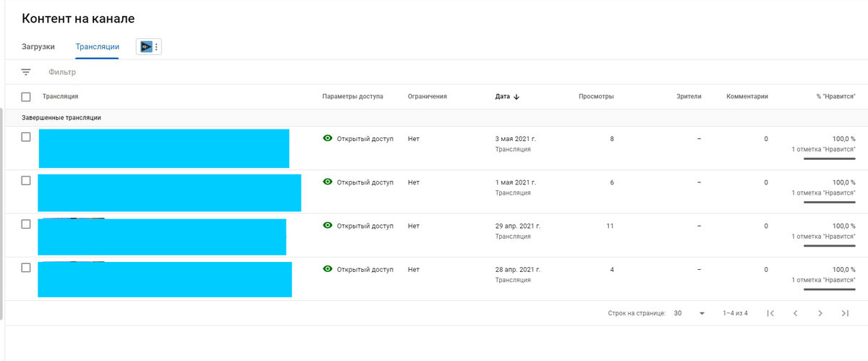This screenshot has width=868, height=361.
Task: Open Открытый доступ setting for 3 мая row
Action: (x=365, y=138)
